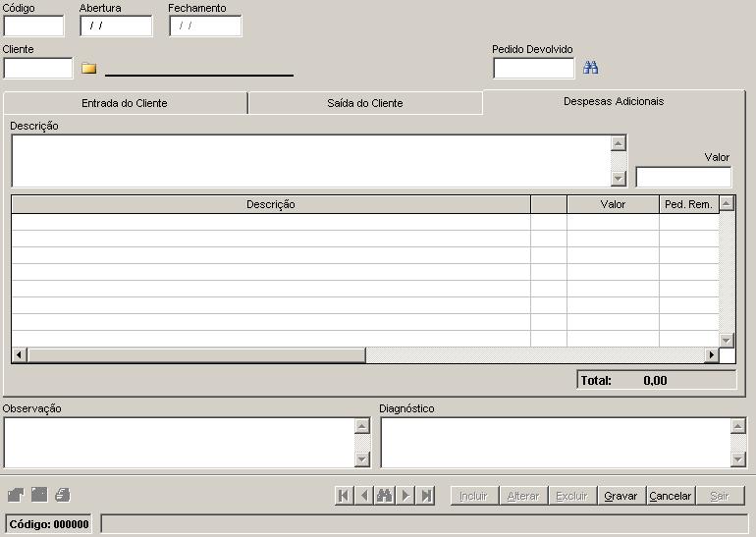This screenshot has width=756, height=537.
Task: Click the Valor grid column header
Action: [x=613, y=204]
